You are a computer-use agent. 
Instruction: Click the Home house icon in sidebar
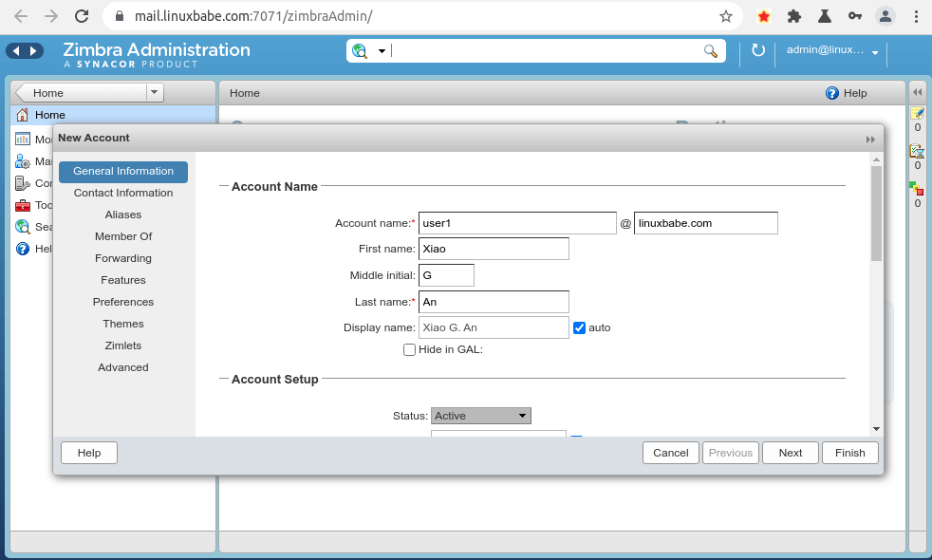(x=23, y=115)
